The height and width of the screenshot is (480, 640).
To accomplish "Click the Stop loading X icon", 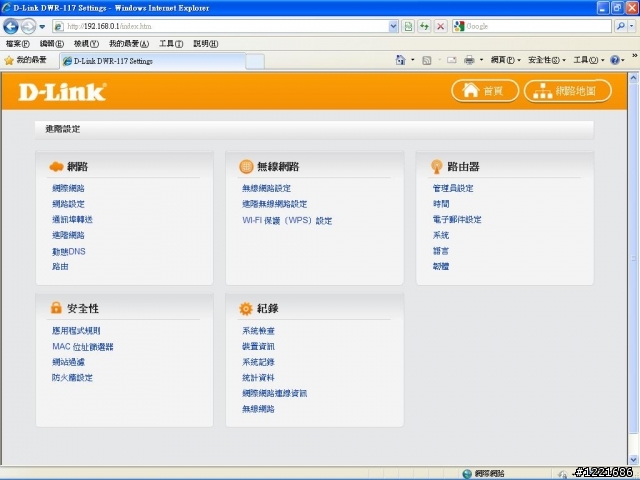I will [x=440, y=27].
